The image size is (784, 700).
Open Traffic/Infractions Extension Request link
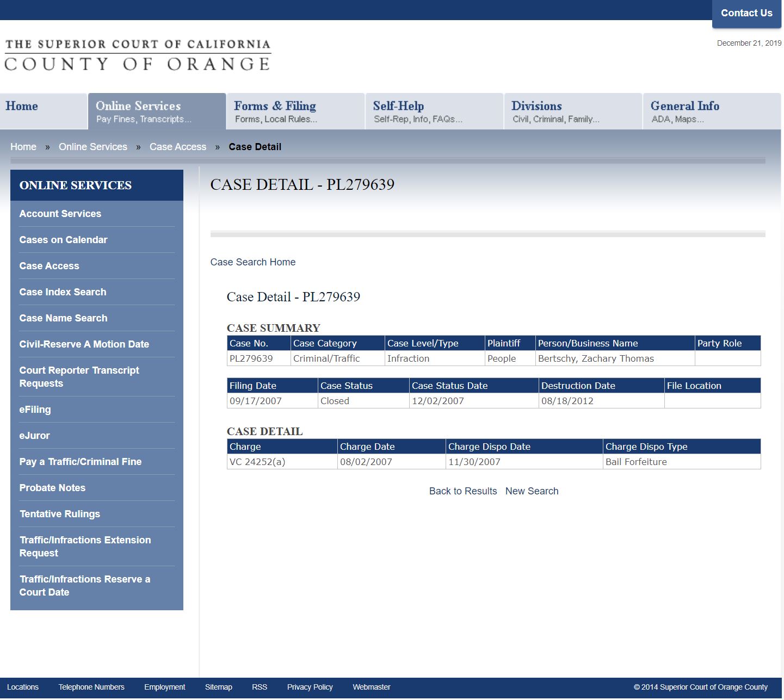coord(85,547)
